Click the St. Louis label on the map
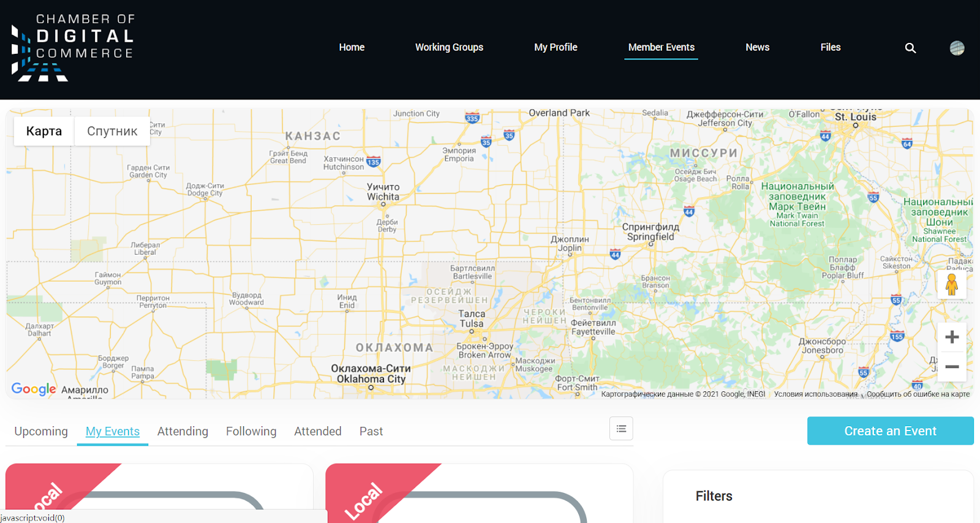The width and height of the screenshot is (980, 523). click(856, 117)
